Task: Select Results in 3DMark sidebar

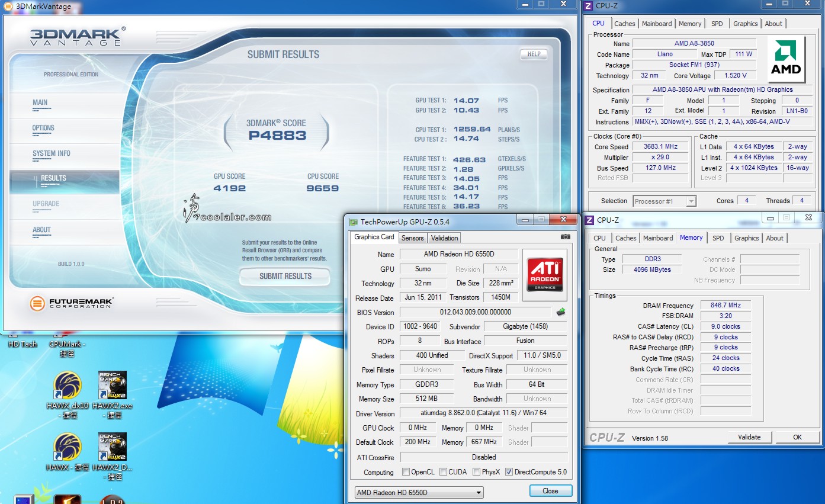Action: click(64, 181)
